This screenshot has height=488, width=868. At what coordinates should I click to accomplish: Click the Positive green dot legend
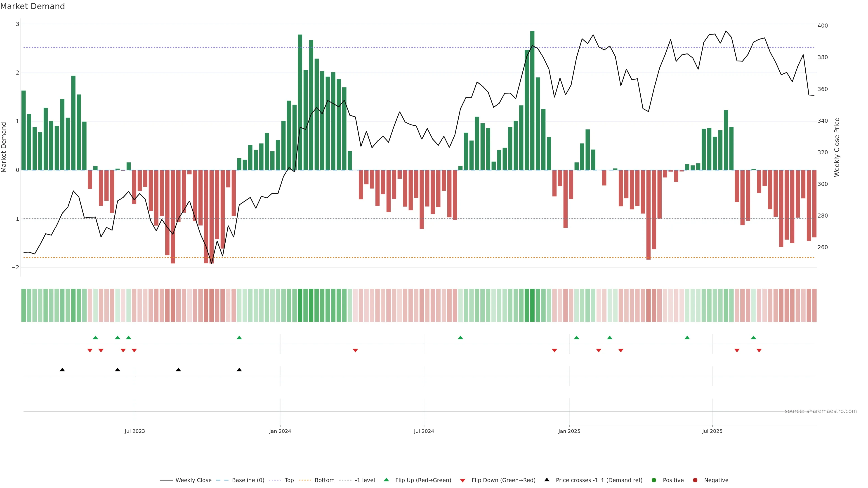pyautogui.click(x=654, y=480)
